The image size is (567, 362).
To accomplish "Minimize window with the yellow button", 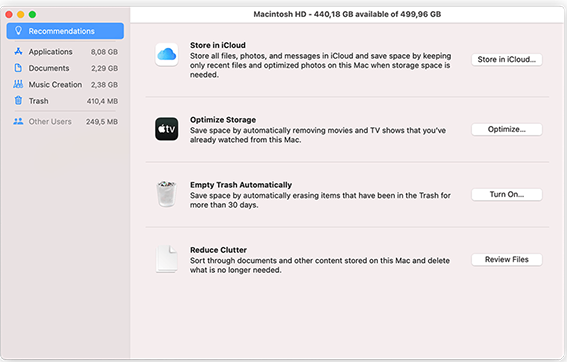I will tap(21, 14).
